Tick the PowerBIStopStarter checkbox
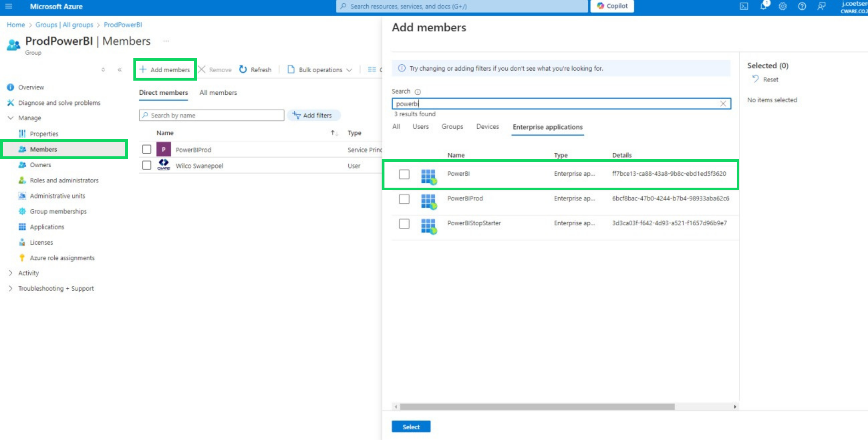This screenshot has height=440, width=868. click(x=404, y=223)
